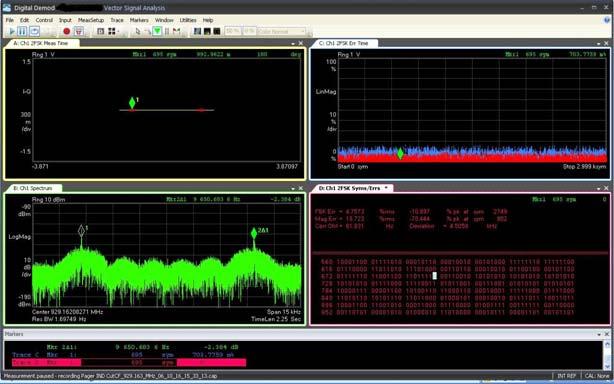Open the Color Normal dropdown

[282, 31]
